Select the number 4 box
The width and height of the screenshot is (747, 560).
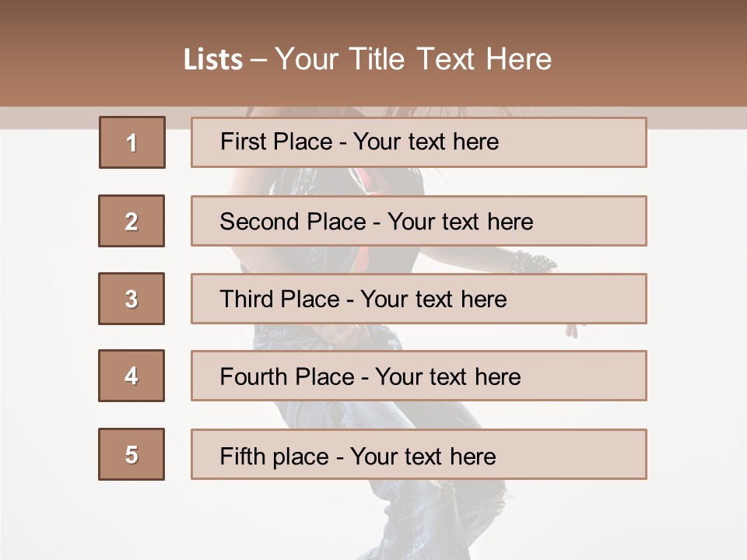click(x=132, y=376)
